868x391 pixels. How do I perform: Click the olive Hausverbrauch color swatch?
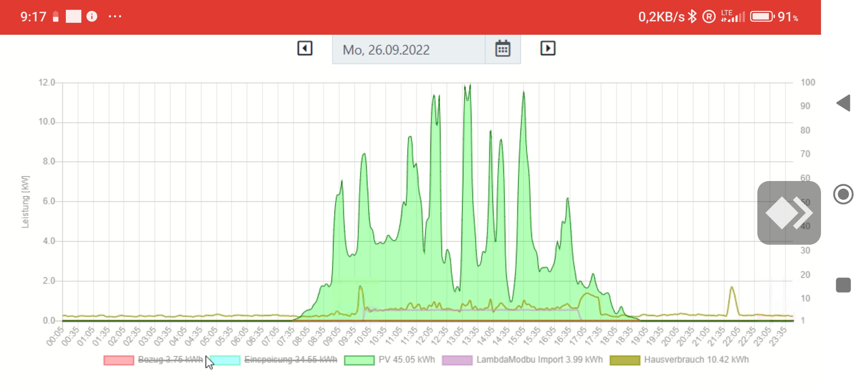625,360
